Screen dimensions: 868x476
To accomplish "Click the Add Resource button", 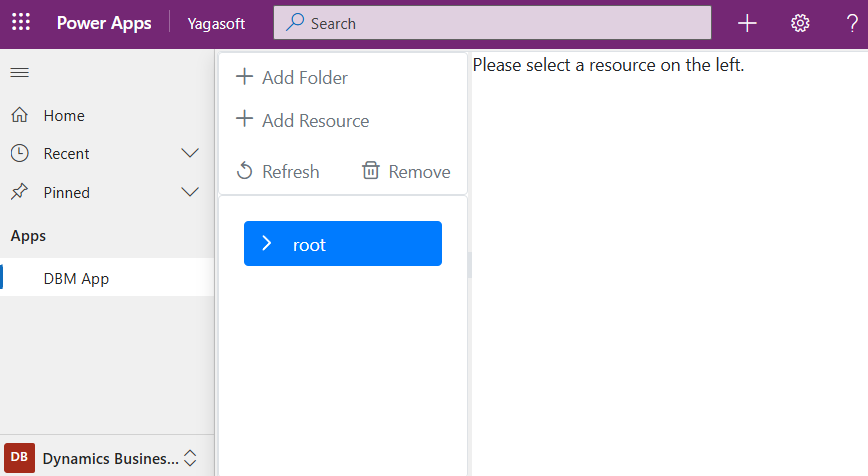I will (x=302, y=120).
